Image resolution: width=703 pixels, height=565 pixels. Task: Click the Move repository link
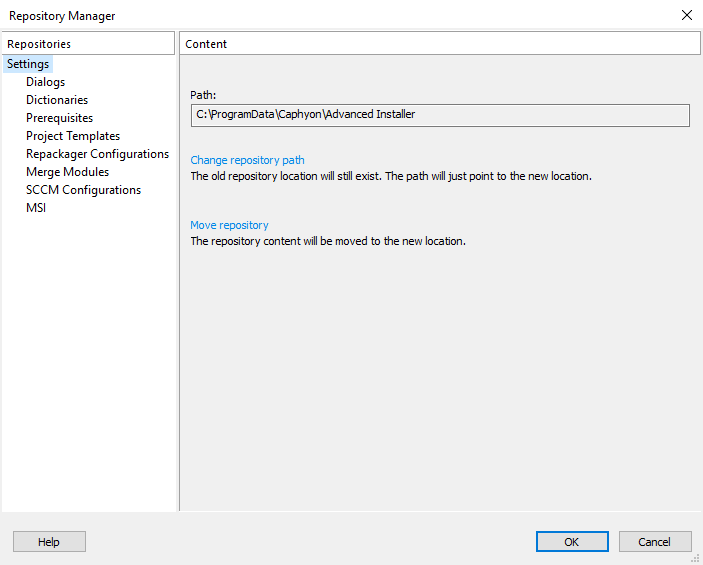[x=230, y=225]
